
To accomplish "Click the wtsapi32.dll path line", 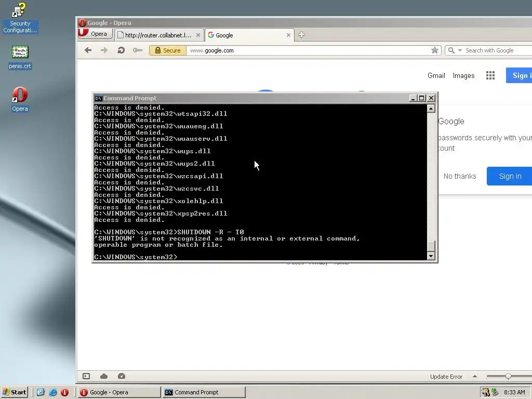I will click(161, 114).
